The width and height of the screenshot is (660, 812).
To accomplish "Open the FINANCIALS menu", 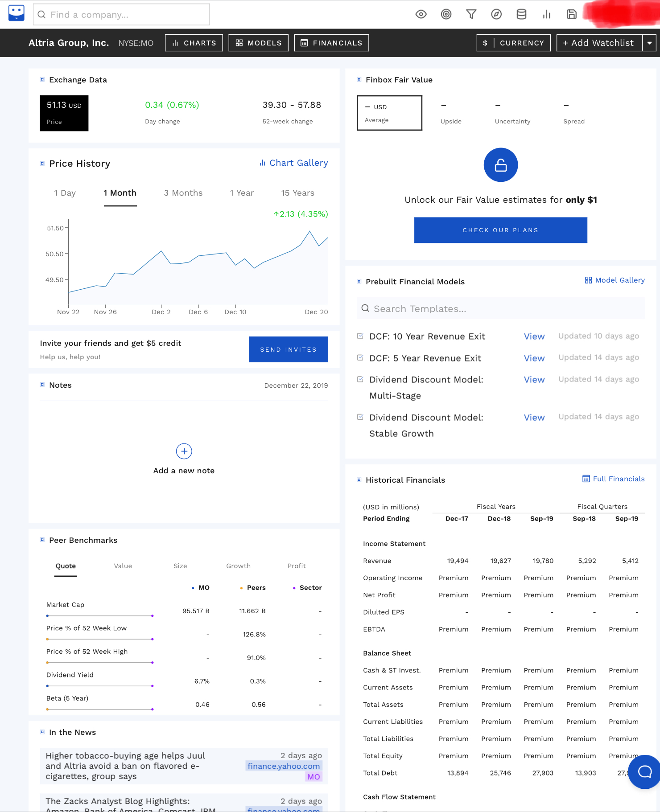I will [x=331, y=43].
